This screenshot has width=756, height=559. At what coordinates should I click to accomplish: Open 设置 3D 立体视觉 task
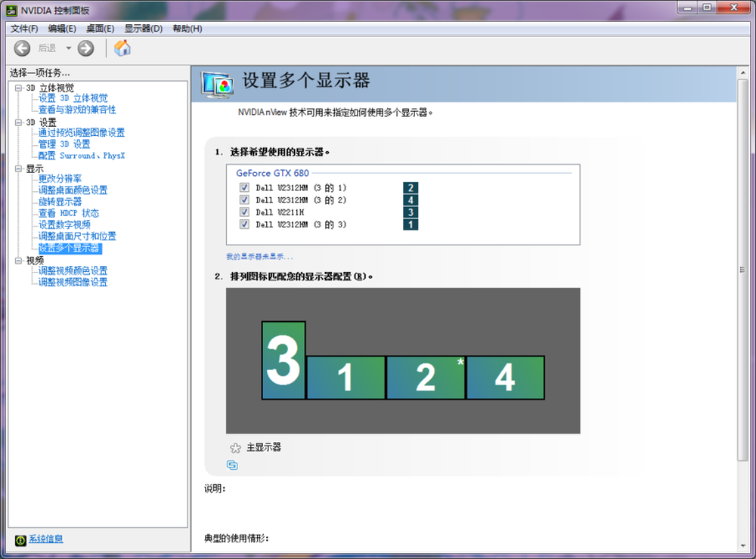(x=73, y=98)
